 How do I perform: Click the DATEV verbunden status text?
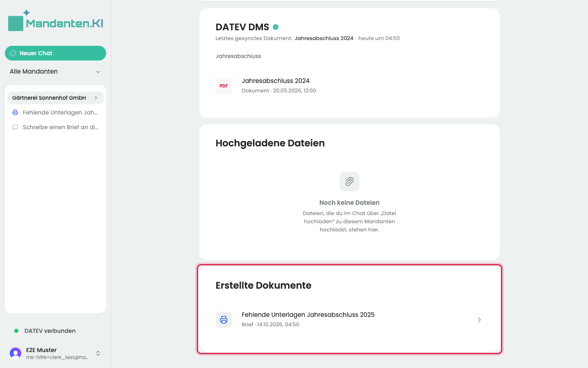click(x=50, y=331)
